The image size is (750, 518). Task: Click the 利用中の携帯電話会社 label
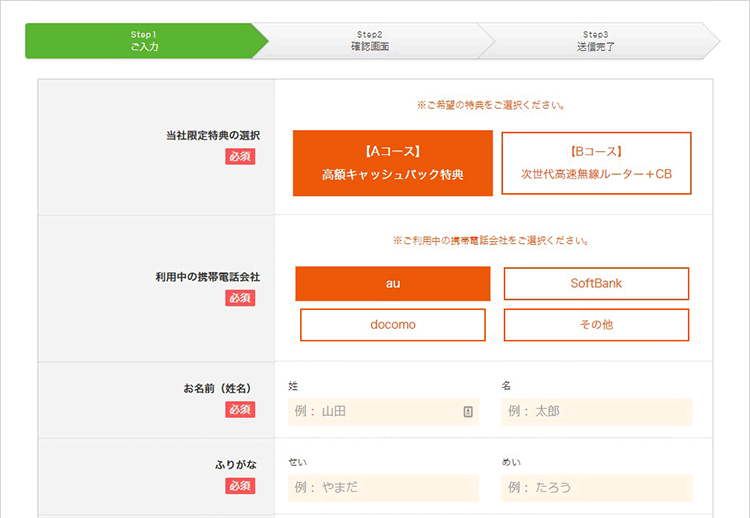click(200, 276)
